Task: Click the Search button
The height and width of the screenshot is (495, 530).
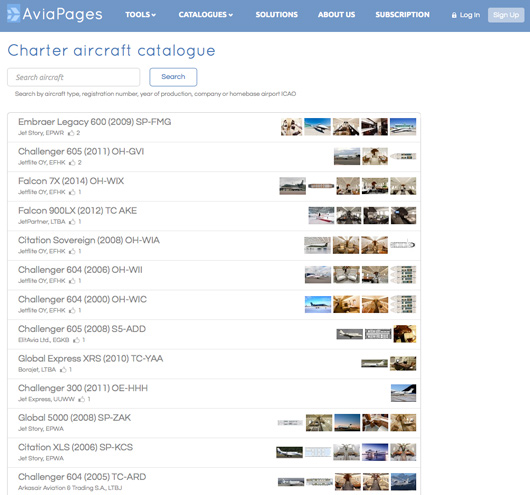Action: click(x=173, y=77)
